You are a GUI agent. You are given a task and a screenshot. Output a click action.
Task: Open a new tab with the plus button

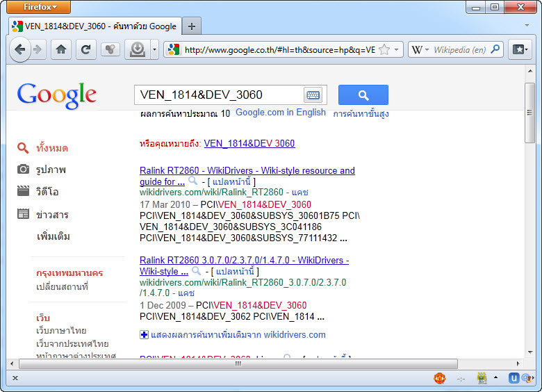(192, 26)
